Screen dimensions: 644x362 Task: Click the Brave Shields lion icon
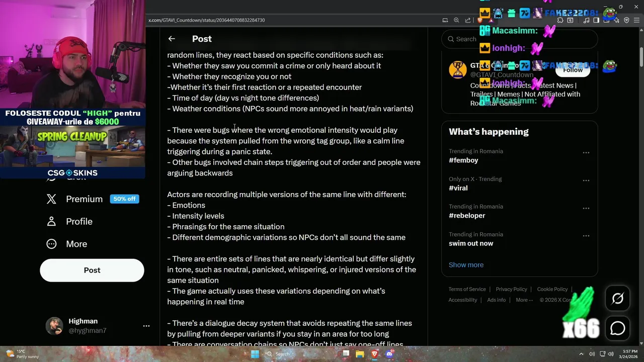pyautogui.click(x=480, y=20)
